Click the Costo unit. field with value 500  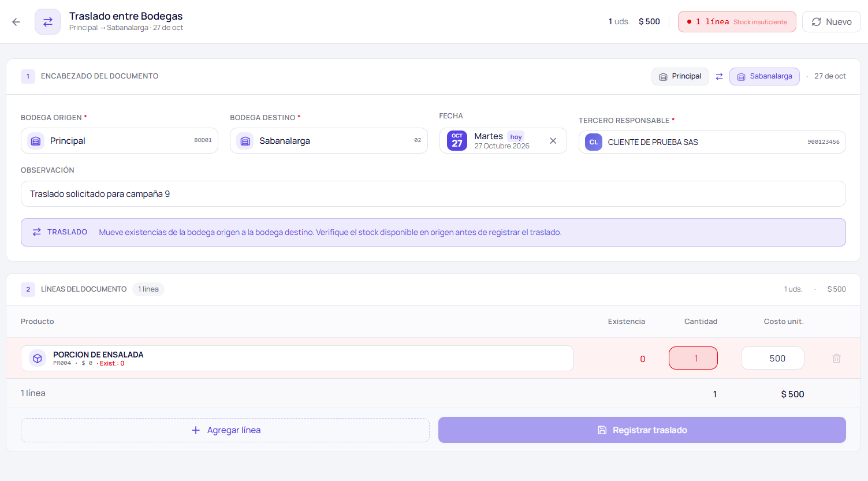773,358
